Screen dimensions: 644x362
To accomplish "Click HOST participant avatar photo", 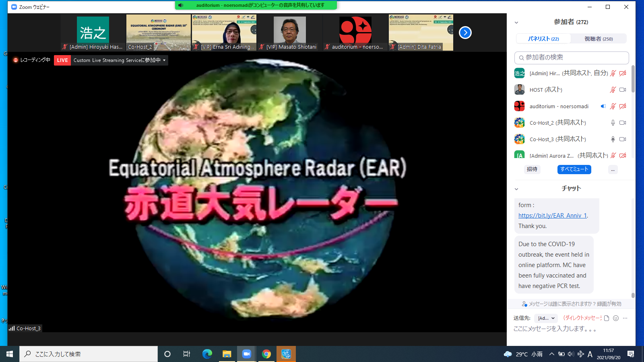I will (x=519, y=90).
